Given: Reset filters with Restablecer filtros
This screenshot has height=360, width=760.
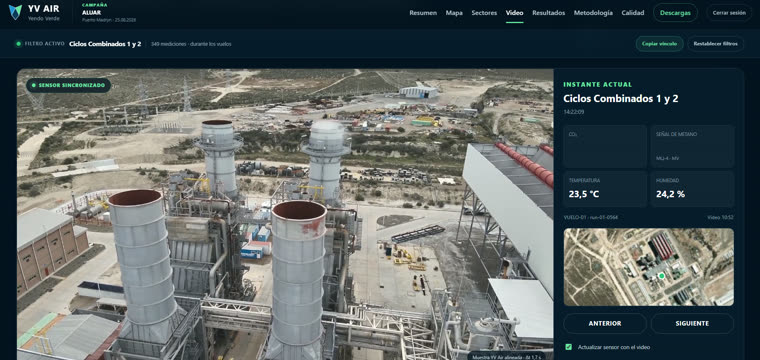Looking at the screenshot, I should coord(715,44).
